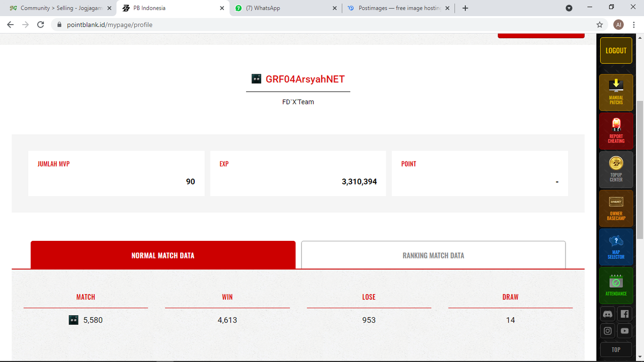The image size is (644, 362).
Task: Reload the page with the refresh icon
Action: (41, 25)
